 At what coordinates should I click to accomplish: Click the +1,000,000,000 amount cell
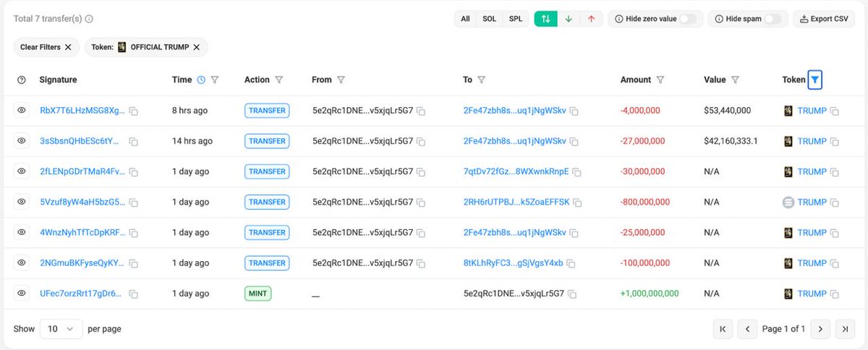650,294
